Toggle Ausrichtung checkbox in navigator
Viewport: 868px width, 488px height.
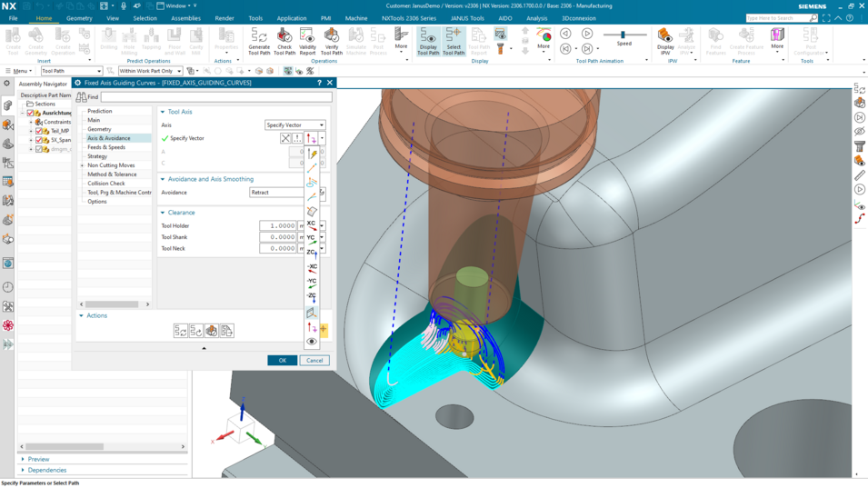[x=30, y=113]
